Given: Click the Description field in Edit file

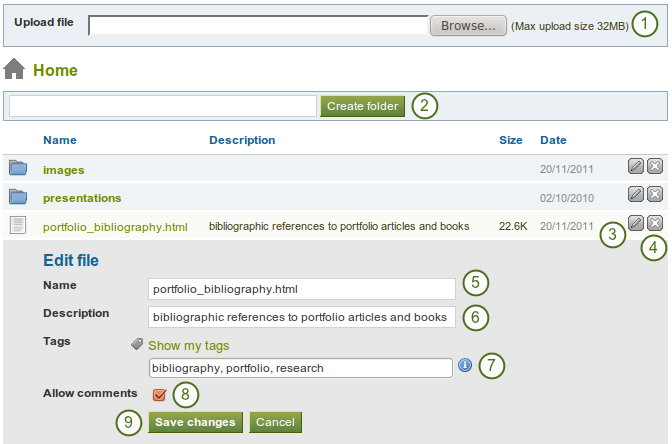Looking at the screenshot, I should [x=301, y=317].
